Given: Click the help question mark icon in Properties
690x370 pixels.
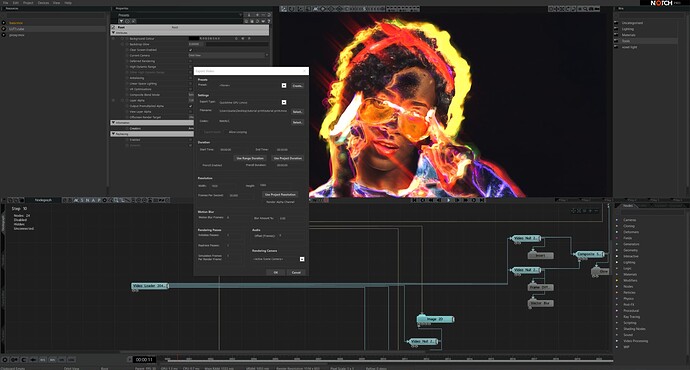Looking at the screenshot, I should 268,21.
